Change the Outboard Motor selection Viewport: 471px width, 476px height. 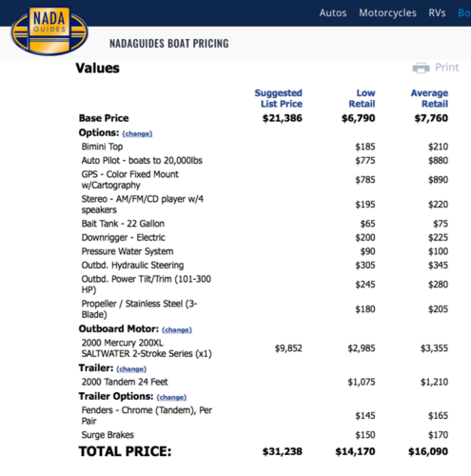[177, 329]
